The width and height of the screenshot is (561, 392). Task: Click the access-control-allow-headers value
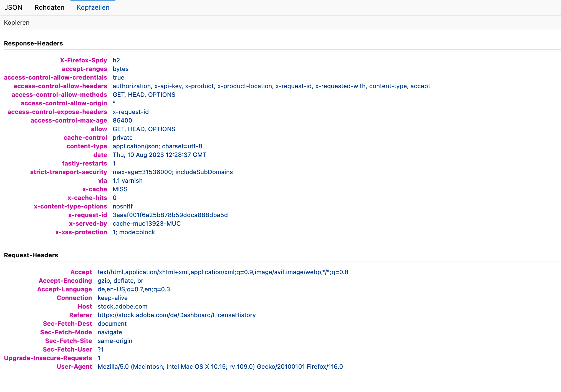click(x=271, y=86)
